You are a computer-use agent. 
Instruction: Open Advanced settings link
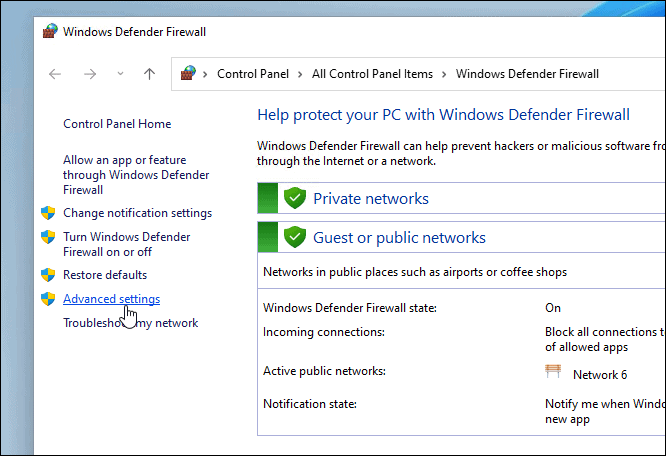[x=111, y=299]
